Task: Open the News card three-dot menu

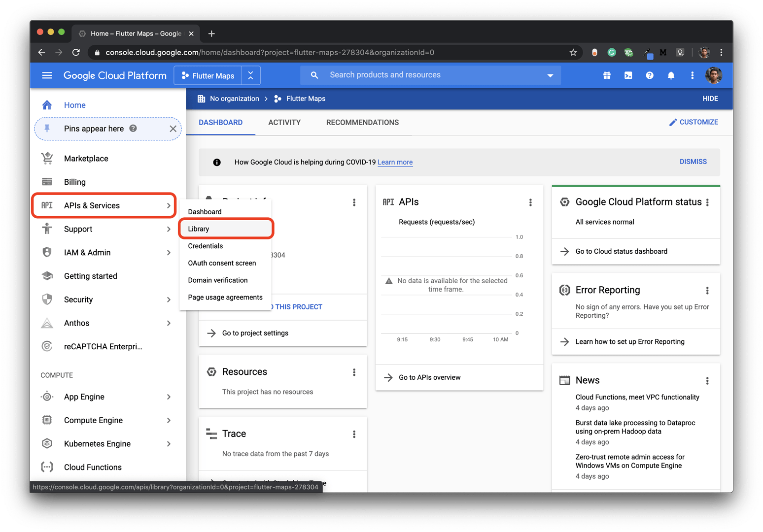Action: [x=707, y=381]
